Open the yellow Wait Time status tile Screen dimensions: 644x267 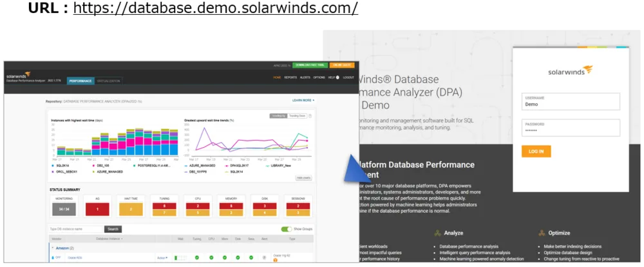[x=131, y=209]
